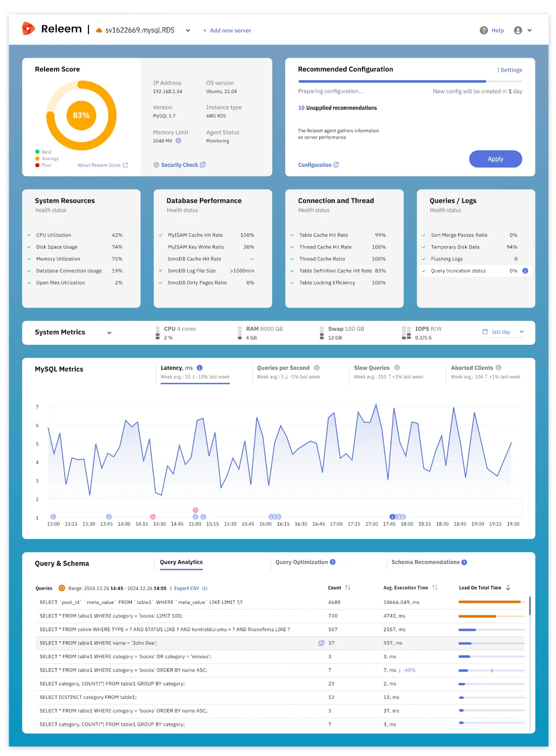Sort by Avg. Execution Time arrows

tap(435, 587)
